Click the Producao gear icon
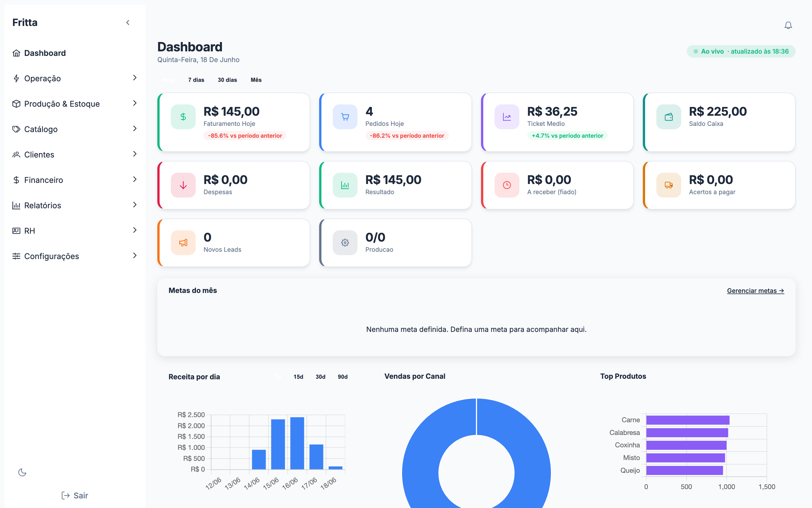Viewport: 812px width, 508px height. coord(345,243)
